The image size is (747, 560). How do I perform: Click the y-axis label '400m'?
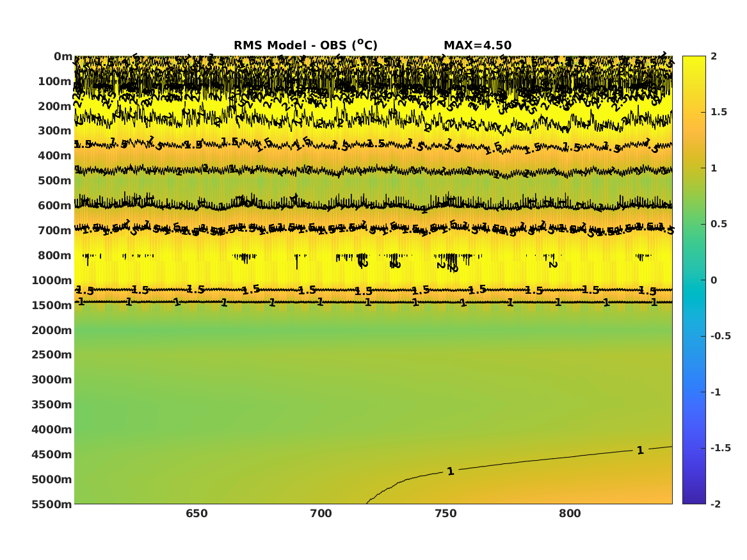click(55, 156)
